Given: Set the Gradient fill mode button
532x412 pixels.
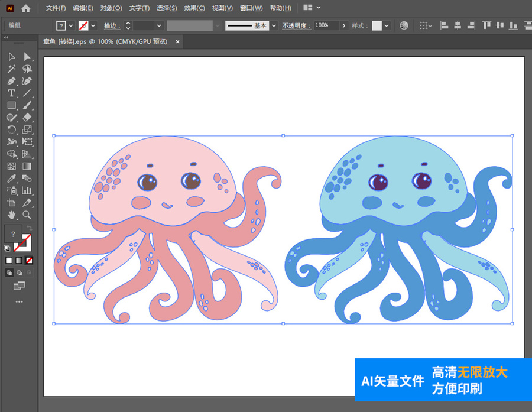Looking at the screenshot, I should pos(19,260).
